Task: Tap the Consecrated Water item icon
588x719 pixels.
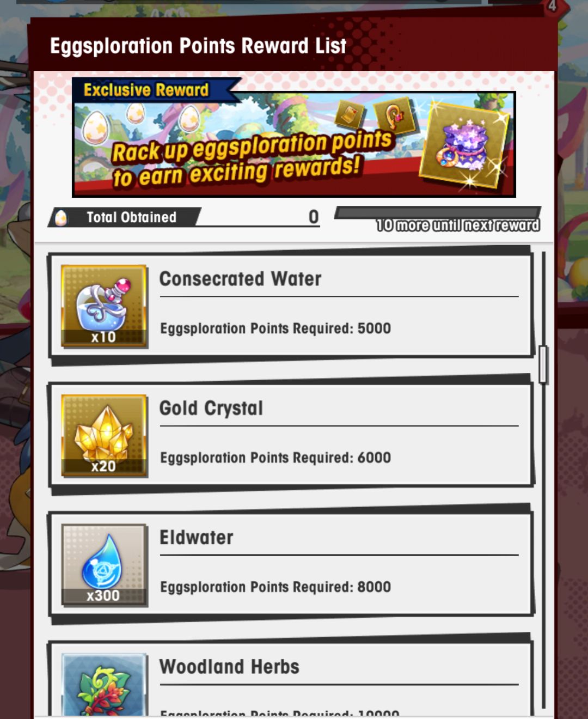Action: 104,306
